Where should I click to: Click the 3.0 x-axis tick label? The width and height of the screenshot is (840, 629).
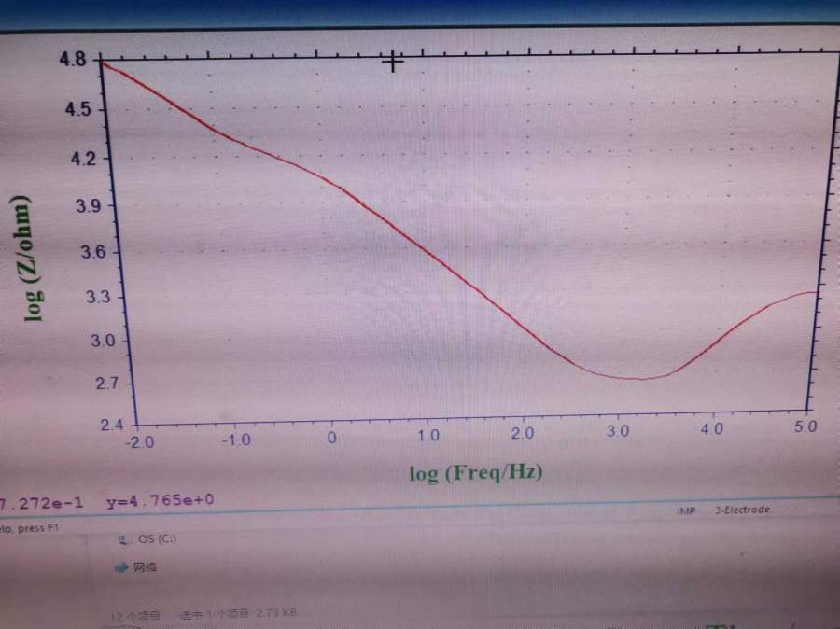coord(618,431)
